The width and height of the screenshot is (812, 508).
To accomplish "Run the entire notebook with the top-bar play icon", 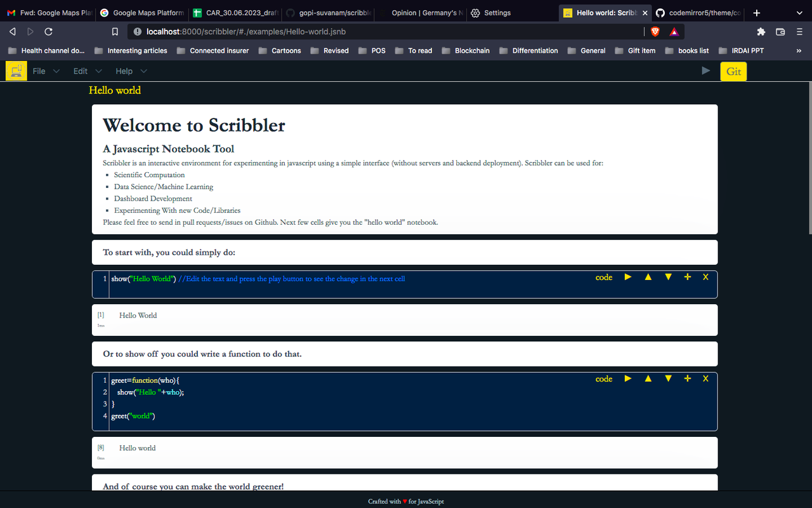I will click(x=705, y=70).
